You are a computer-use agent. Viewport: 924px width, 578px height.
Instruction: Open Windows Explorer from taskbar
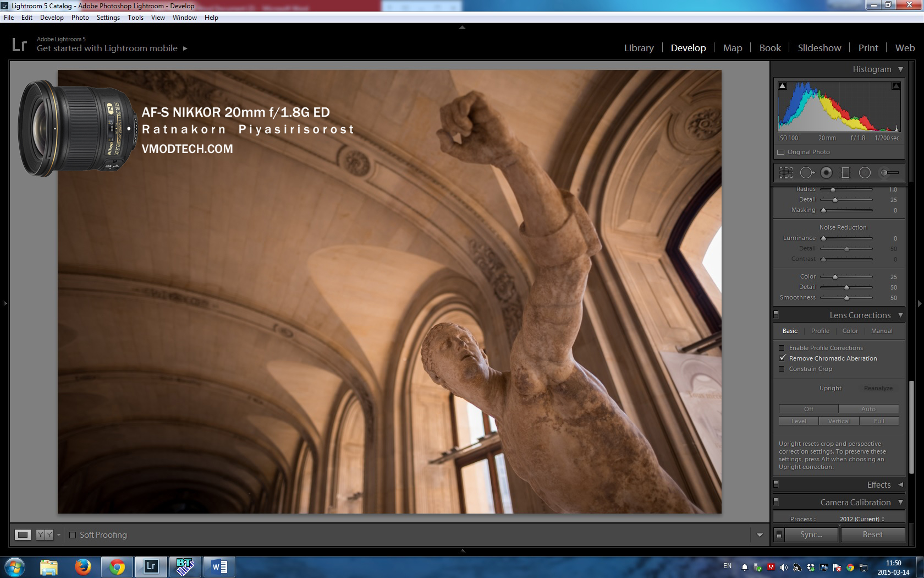[49, 566]
